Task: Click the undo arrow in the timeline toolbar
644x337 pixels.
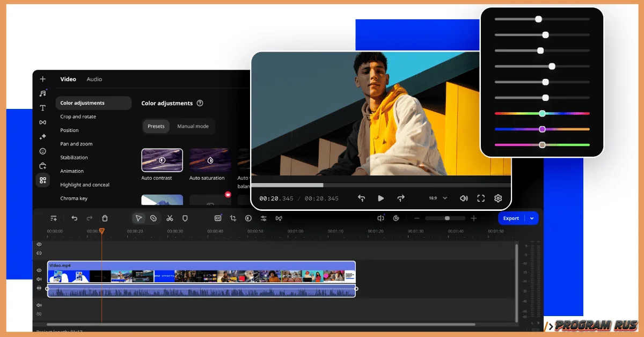Action: point(75,218)
